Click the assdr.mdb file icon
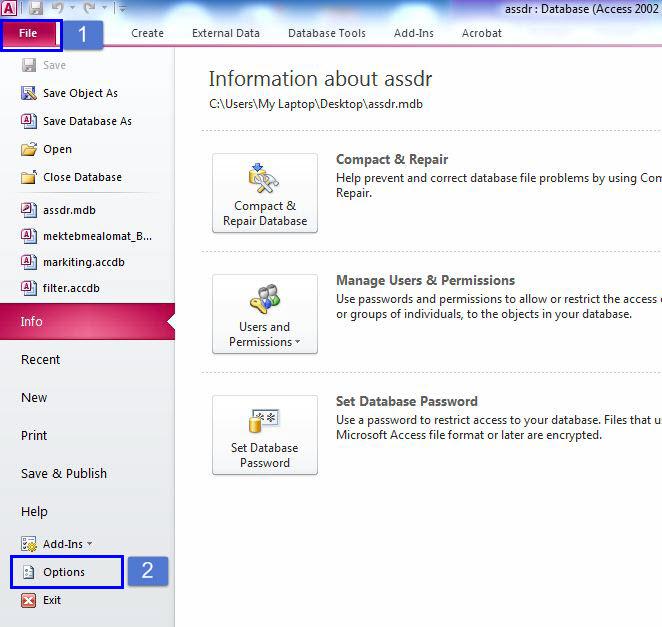 pyautogui.click(x=29, y=210)
